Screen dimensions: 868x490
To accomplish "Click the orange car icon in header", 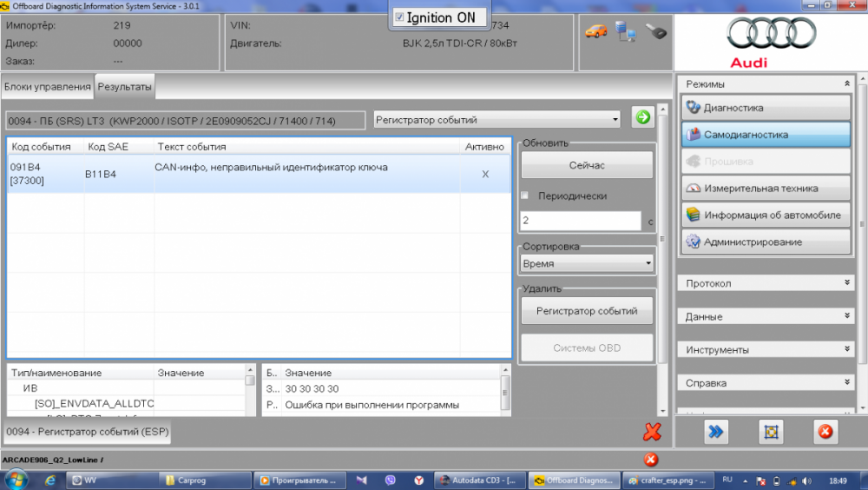I will tap(595, 31).
